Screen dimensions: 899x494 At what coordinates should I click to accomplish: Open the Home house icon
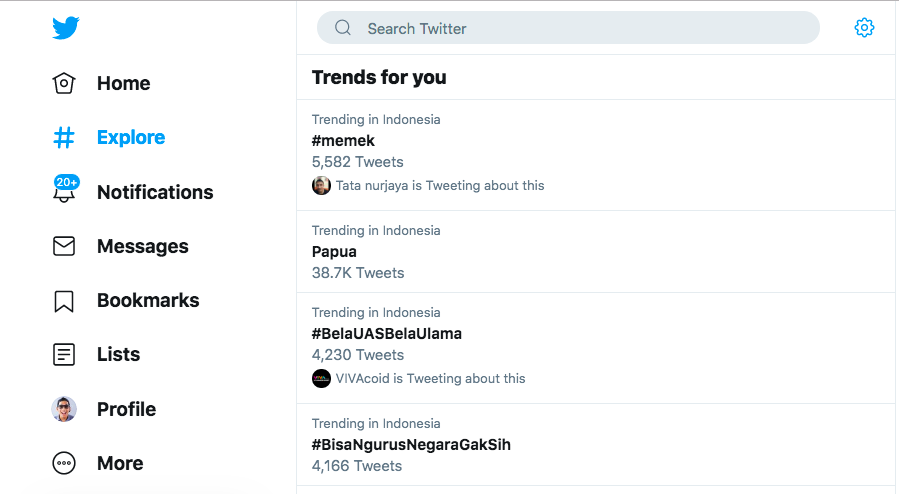pos(64,83)
